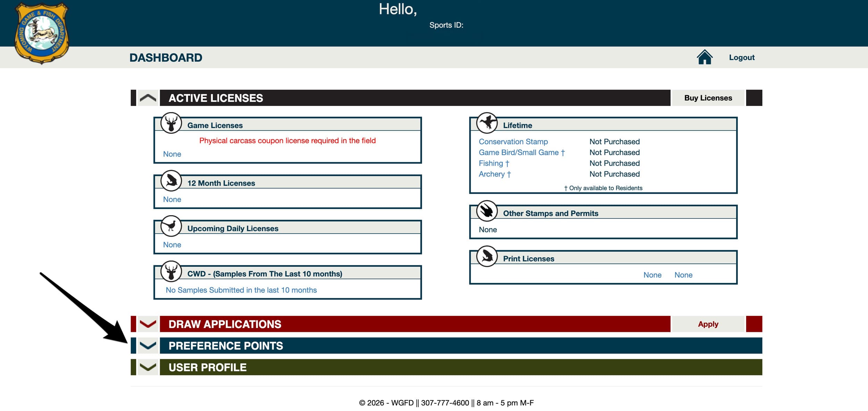
Task: Click the ACTIVE LICENSES header bar
Action: coord(415,98)
